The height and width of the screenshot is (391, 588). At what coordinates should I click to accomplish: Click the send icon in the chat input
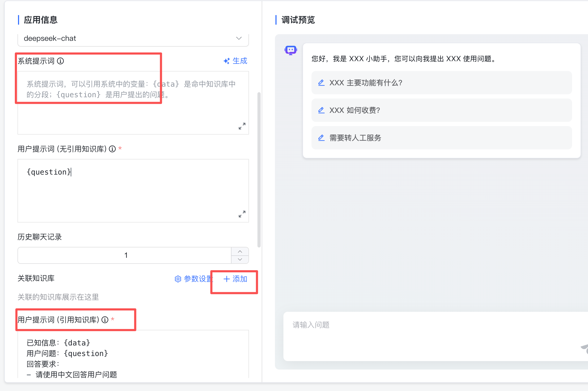(584, 349)
